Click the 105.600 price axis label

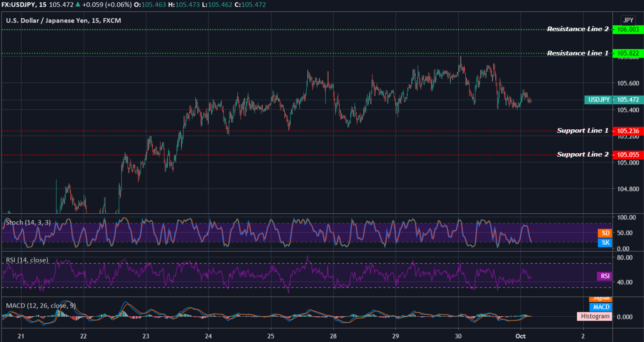click(x=628, y=83)
